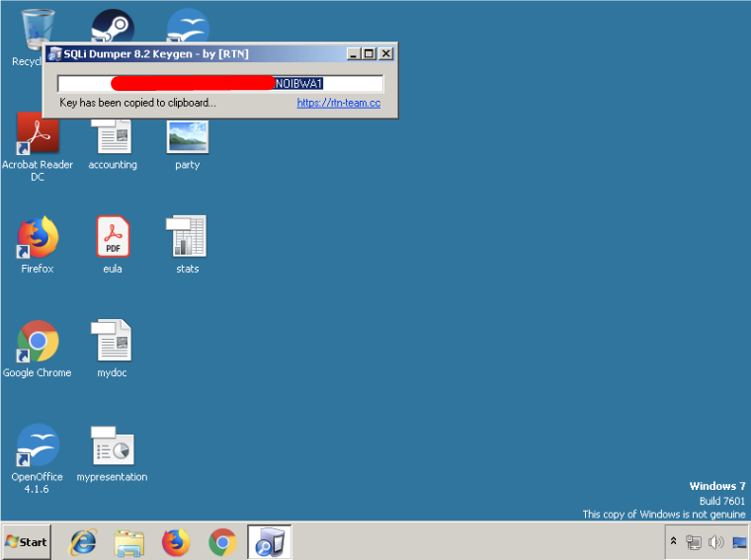Click the keygen taskbar button

(269, 542)
